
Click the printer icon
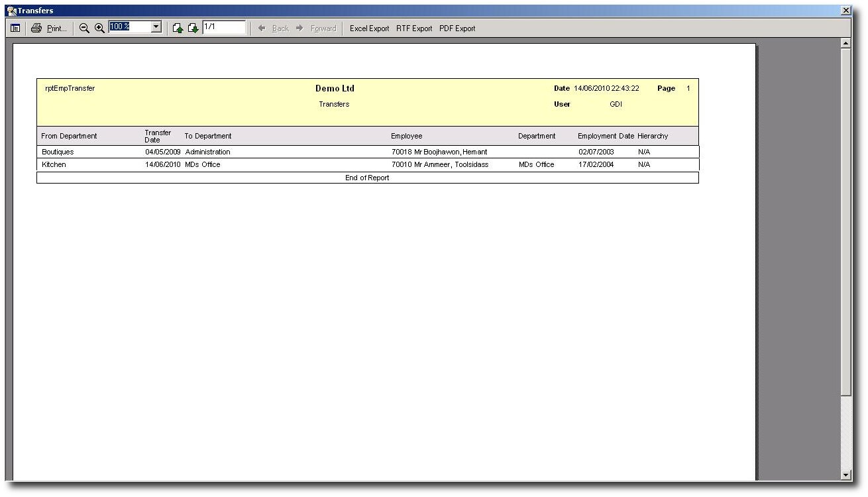tap(36, 28)
